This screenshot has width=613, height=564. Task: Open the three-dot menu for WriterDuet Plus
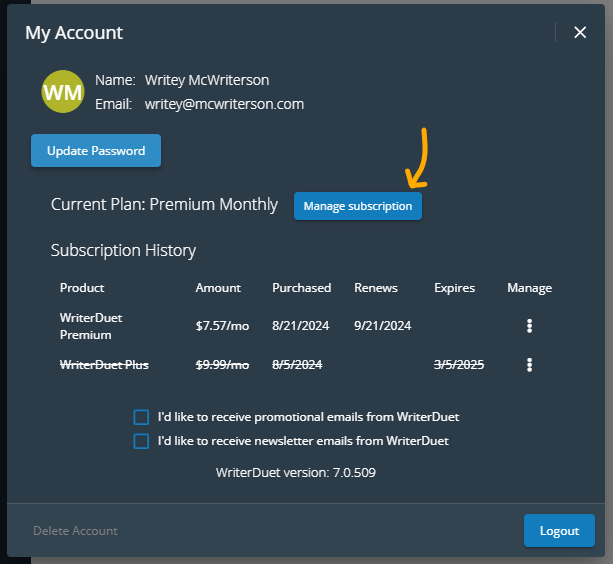(x=529, y=365)
